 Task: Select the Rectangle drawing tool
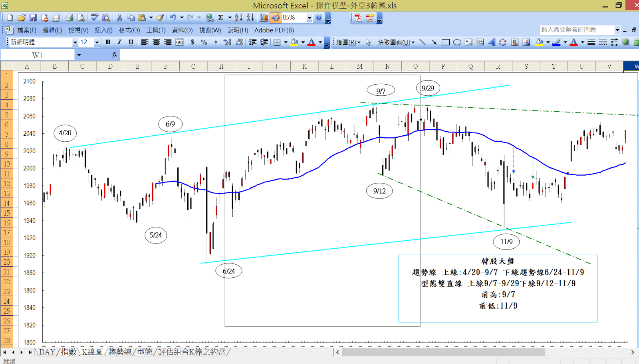point(446,42)
